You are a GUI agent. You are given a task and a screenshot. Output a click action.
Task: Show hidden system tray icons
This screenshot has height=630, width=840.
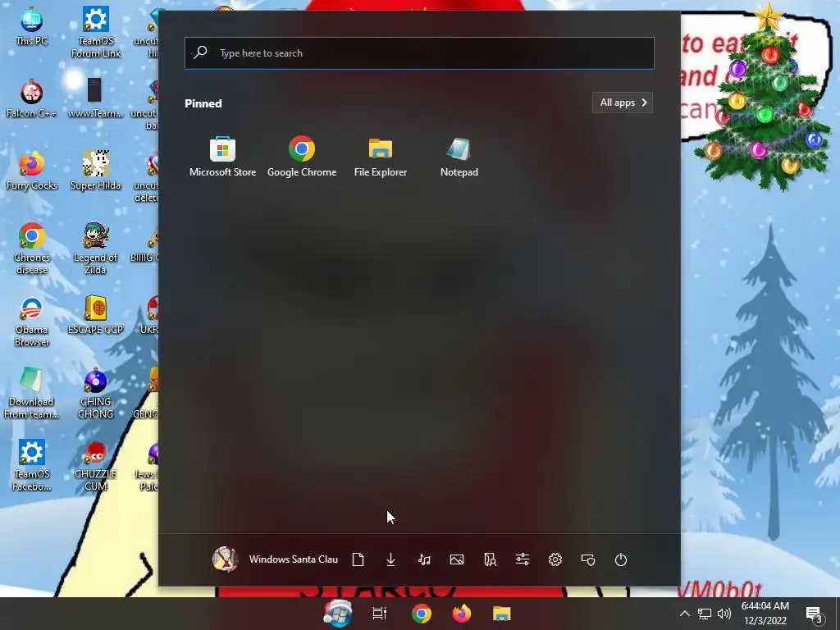click(x=685, y=614)
